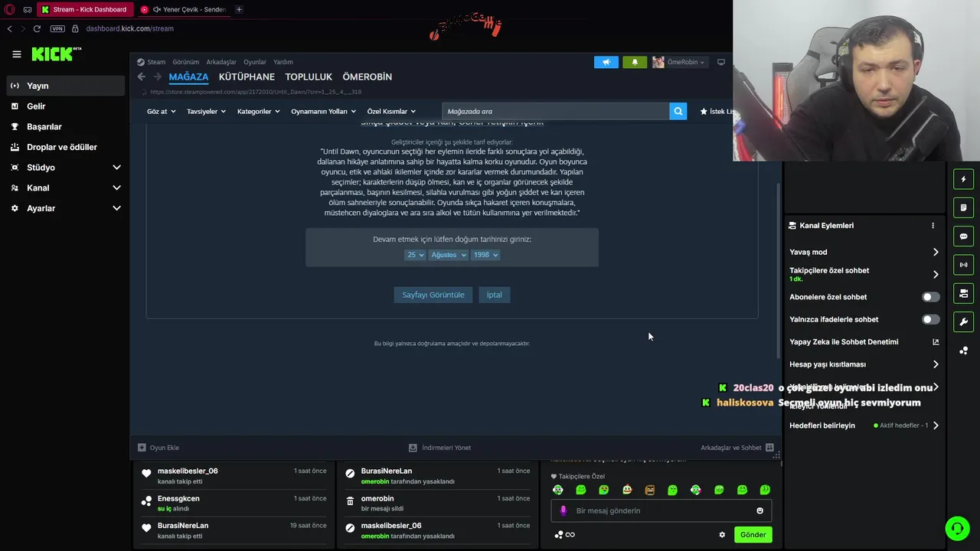Go back in the Steam client
The width and height of the screenshot is (980, 551).
pos(142,77)
